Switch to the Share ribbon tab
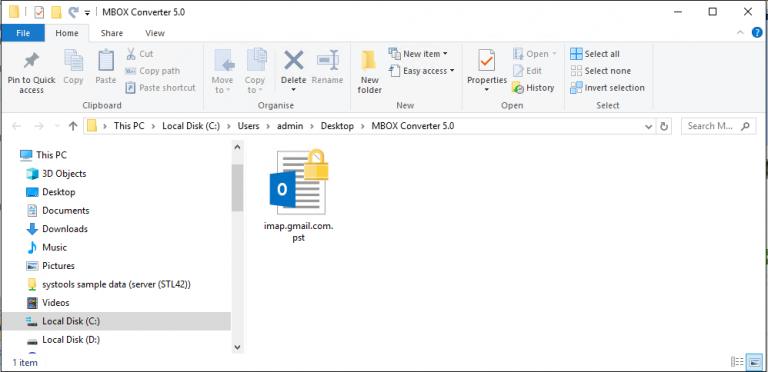Image resolution: width=768 pixels, height=372 pixels. click(112, 33)
